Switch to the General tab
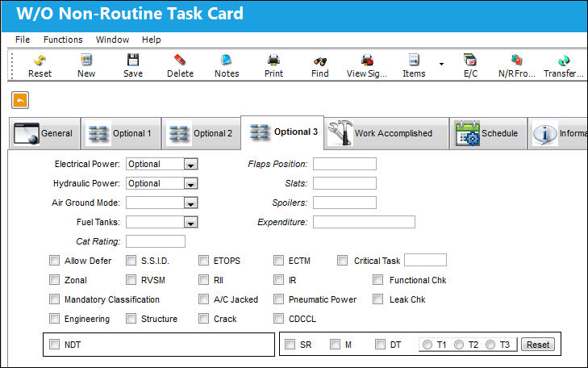The height and width of the screenshot is (368, 588). (44, 133)
